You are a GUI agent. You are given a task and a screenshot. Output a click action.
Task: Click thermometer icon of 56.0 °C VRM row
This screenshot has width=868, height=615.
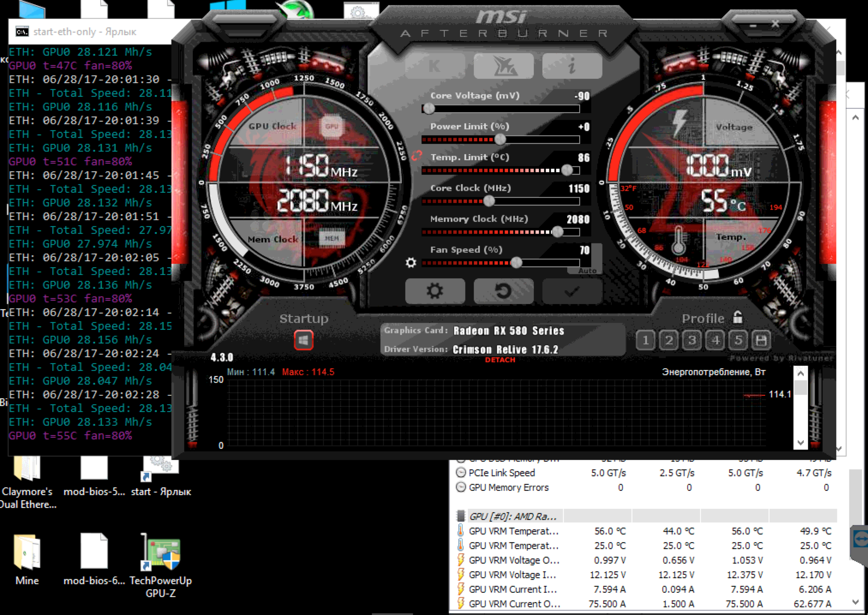[461, 531]
